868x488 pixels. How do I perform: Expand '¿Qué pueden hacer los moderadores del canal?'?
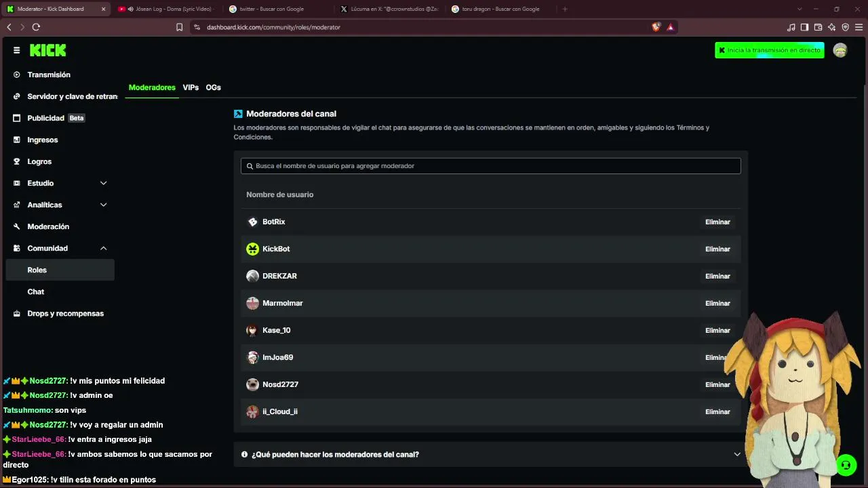(x=491, y=454)
